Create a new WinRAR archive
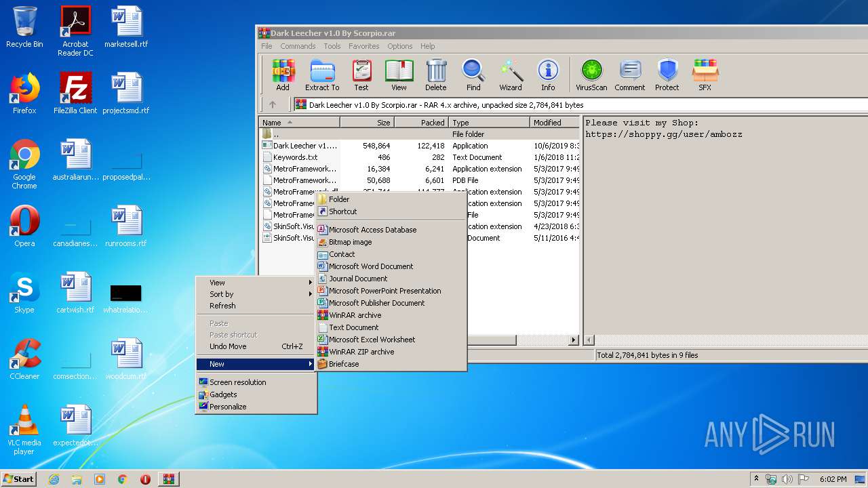Image resolution: width=868 pixels, height=488 pixels. tap(391, 315)
